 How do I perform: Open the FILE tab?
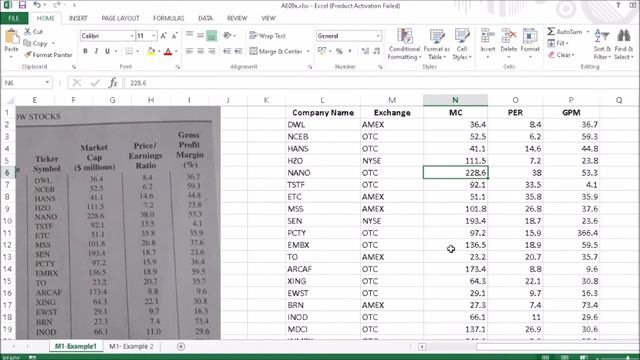click(x=14, y=18)
